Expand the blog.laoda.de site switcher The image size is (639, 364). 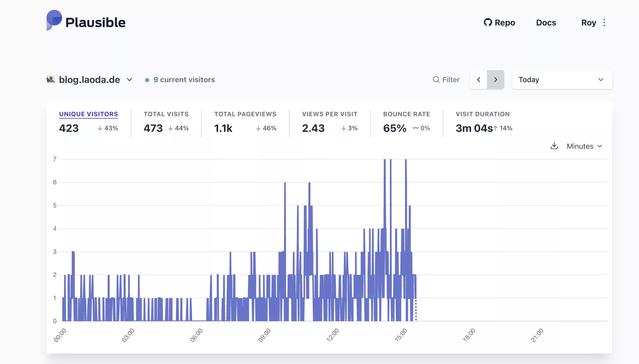click(x=129, y=80)
